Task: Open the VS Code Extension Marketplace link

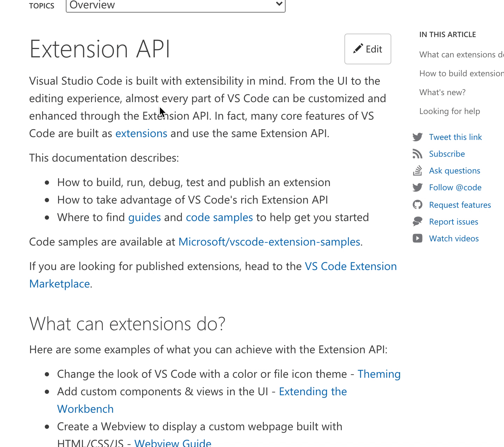Action: coord(350,266)
